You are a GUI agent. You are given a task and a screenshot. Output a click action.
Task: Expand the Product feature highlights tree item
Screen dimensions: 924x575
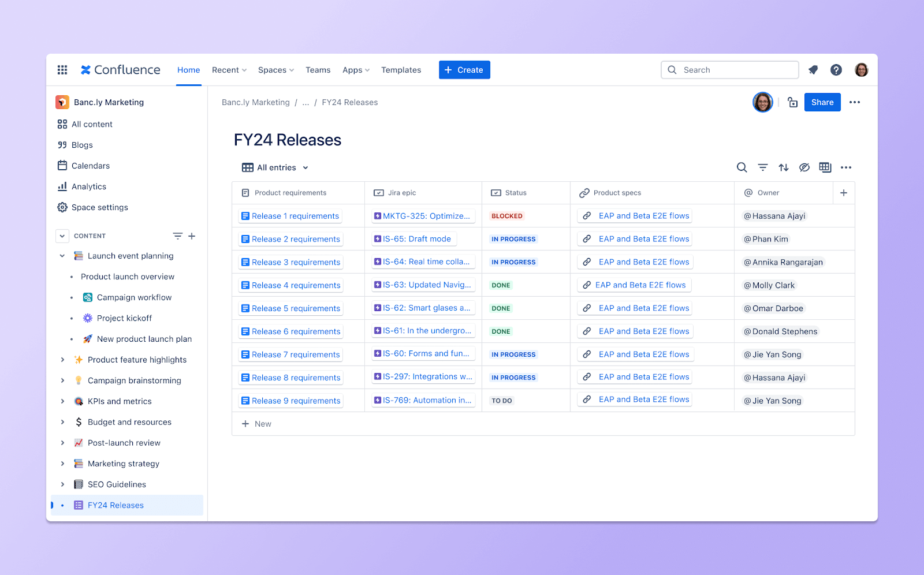[x=64, y=359]
